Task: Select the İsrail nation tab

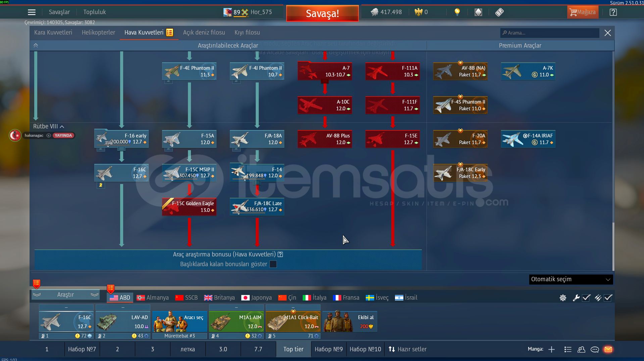Action: (406, 298)
